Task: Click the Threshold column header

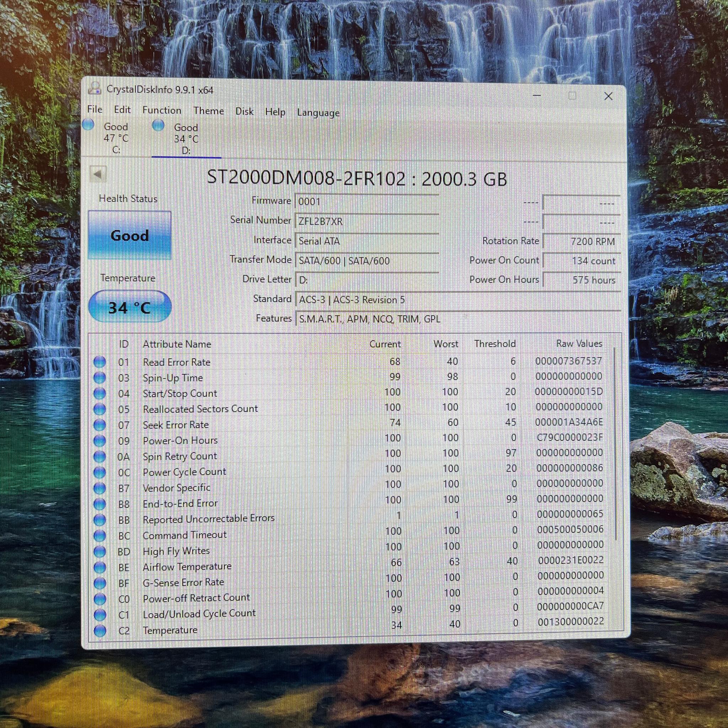Action: pos(495,344)
